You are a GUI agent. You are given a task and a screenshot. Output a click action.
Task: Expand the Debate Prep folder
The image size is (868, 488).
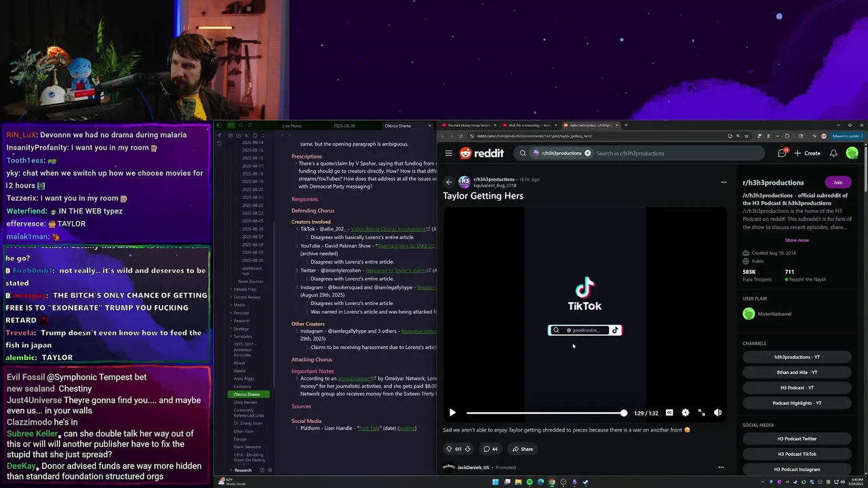(x=244, y=289)
